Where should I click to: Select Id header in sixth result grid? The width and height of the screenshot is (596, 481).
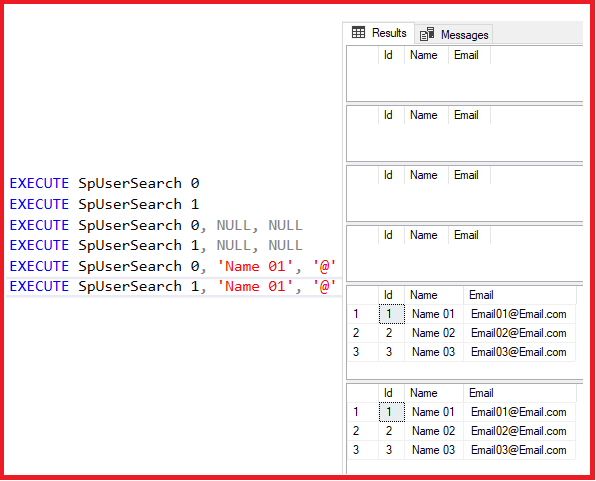(x=391, y=393)
